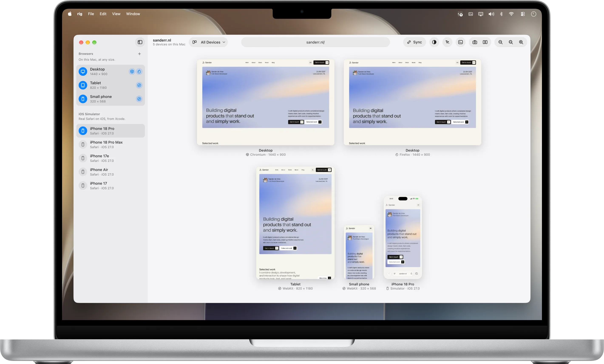The width and height of the screenshot is (604, 364).
Task: Toggle the Sync button
Action: point(414,42)
